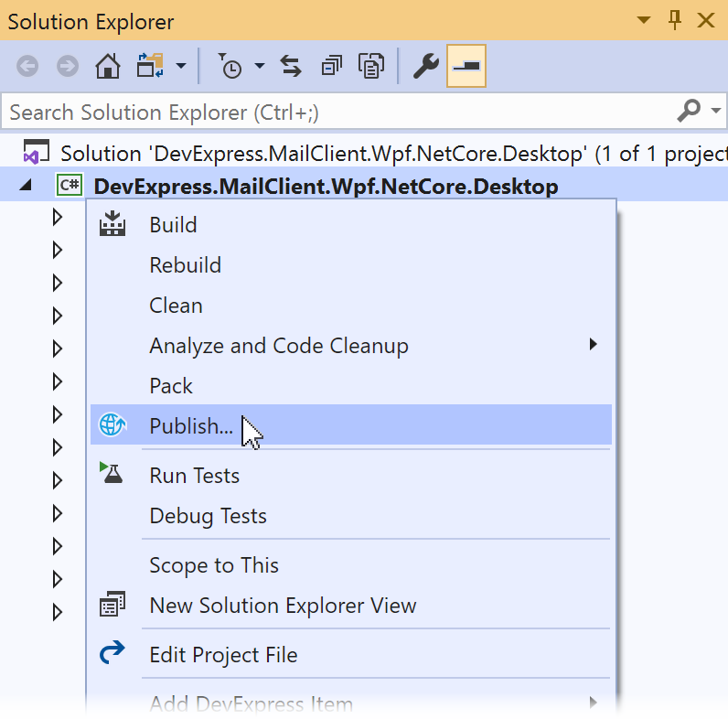728x719 pixels.
Task: Go to Home view in Solution Explorer
Action: click(x=108, y=66)
